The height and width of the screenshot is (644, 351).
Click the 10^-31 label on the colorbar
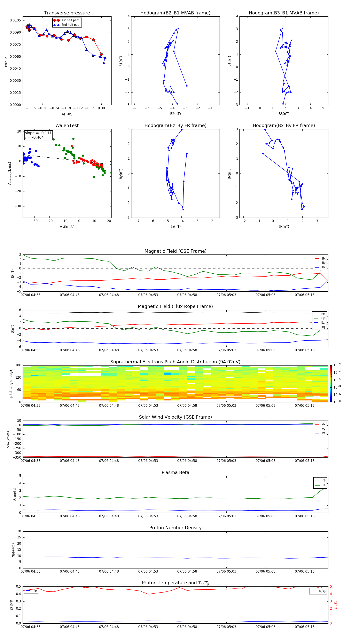click(x=337, y=402)
